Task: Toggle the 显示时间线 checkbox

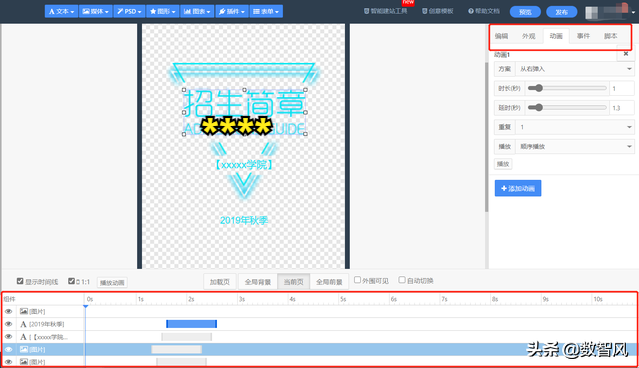Action: click(x=20, y=281)
